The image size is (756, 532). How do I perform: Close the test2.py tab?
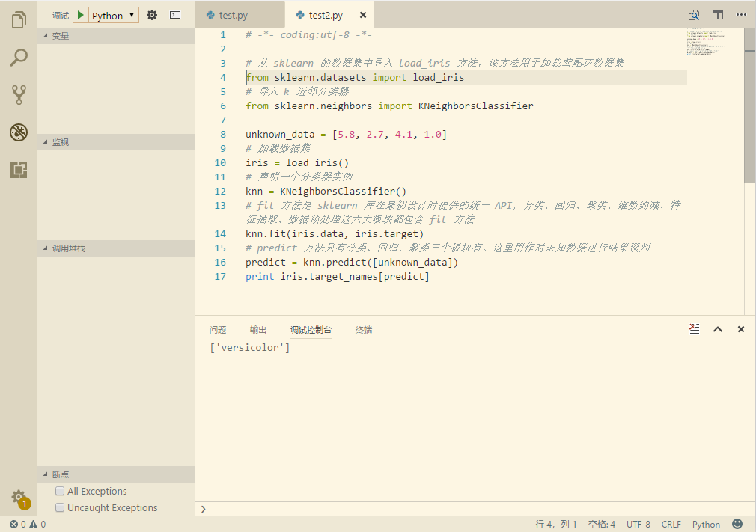[x=363, y=16]
